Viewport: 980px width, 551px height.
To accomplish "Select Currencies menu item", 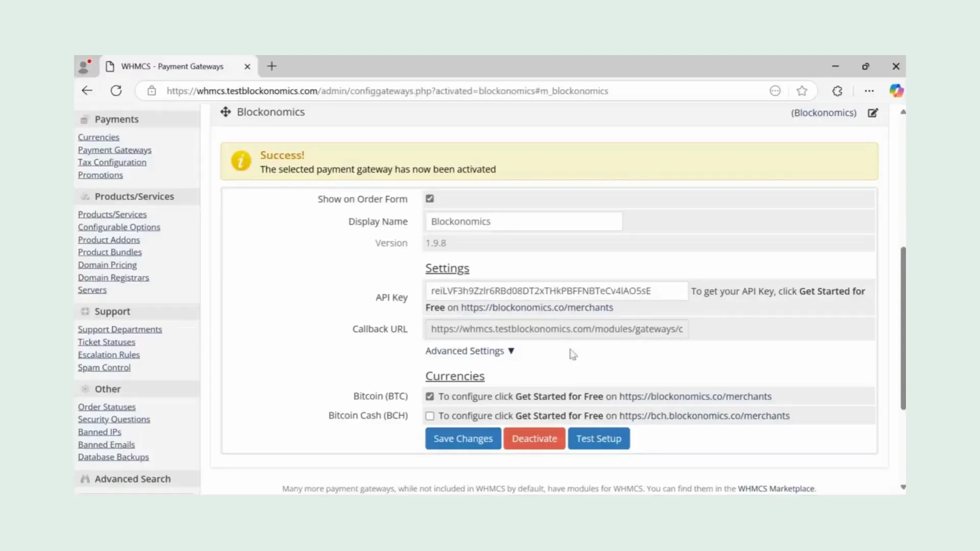I will (99, 137).
